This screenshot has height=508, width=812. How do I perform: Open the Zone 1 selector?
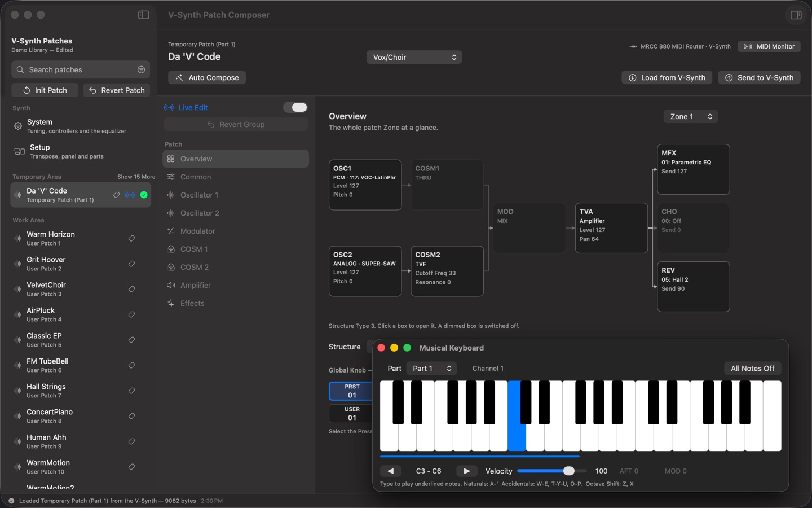(x=691, y=116)
